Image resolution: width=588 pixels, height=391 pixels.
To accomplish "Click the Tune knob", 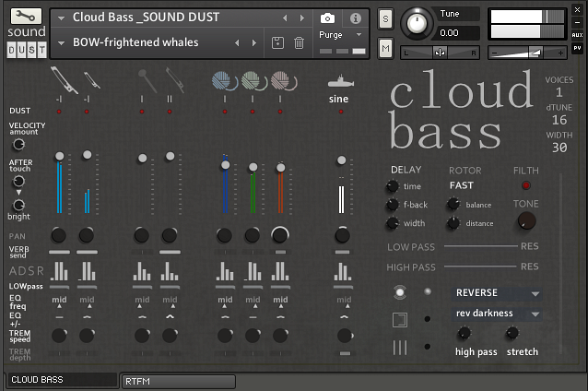I will click(417, 23).
